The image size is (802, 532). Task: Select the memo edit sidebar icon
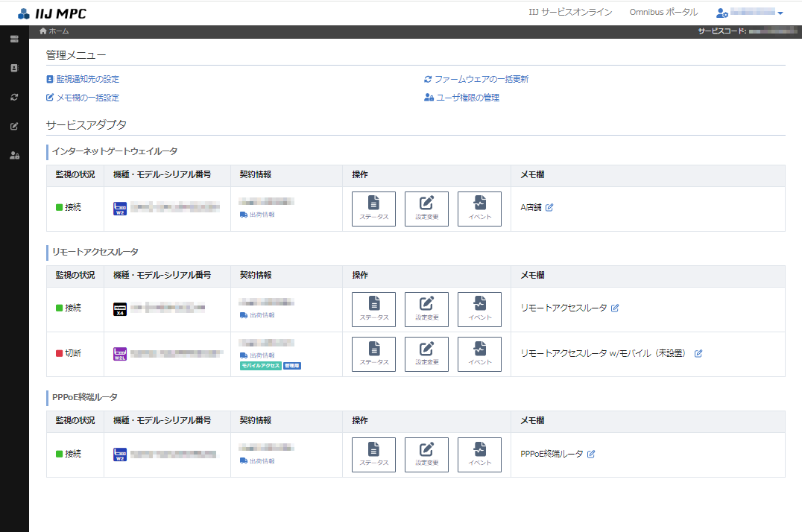[x=14, y=126]
